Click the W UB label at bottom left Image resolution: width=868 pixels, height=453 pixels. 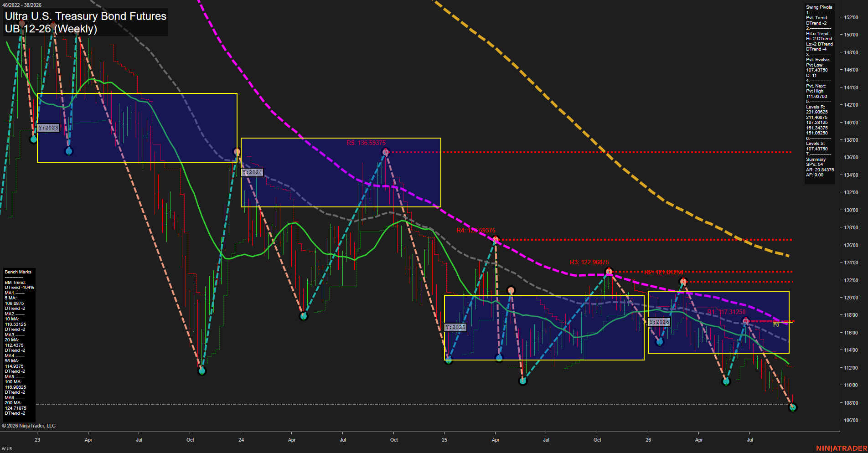coord(7,449)
